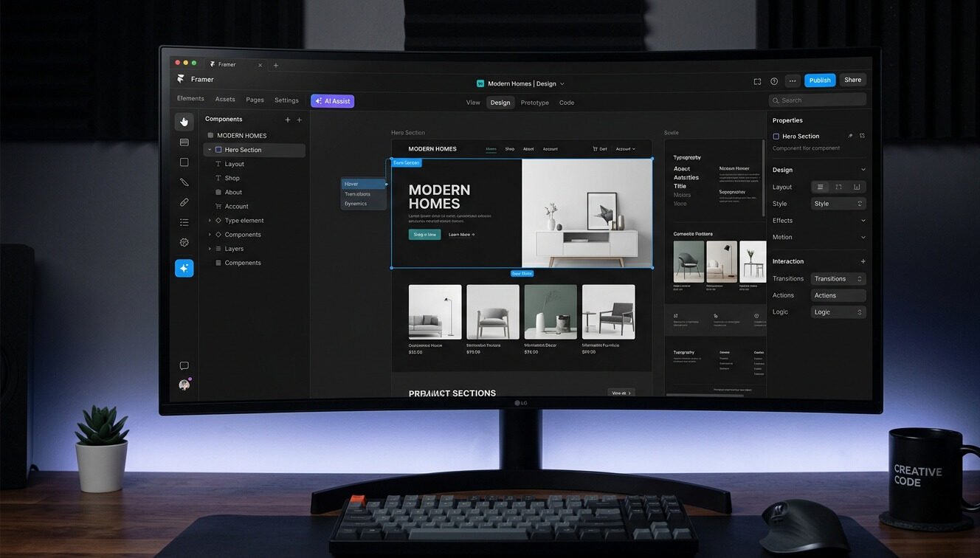The image size is (980, 558).
Task: Expand the Components tree row
Action: (210, 235)
